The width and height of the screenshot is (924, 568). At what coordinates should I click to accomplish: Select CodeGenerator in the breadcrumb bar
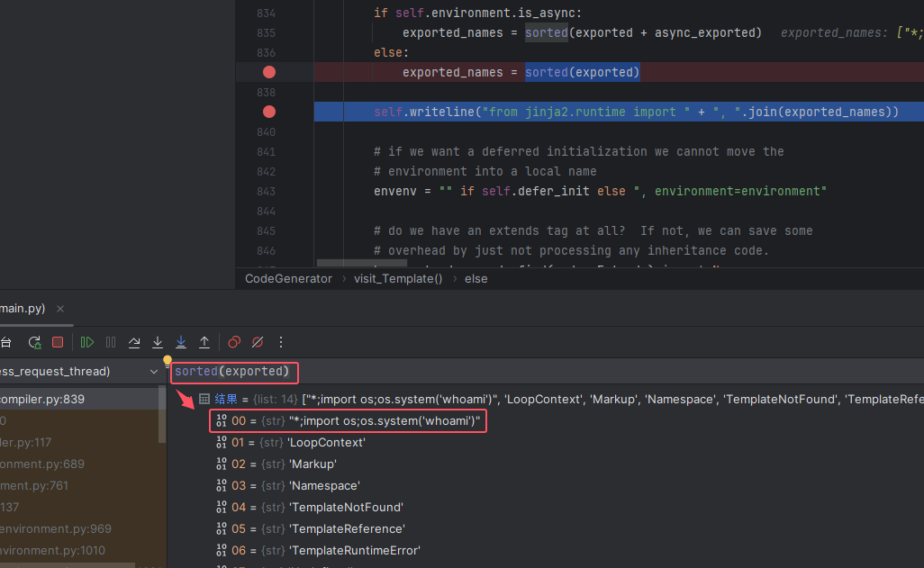tap(288, 279)
